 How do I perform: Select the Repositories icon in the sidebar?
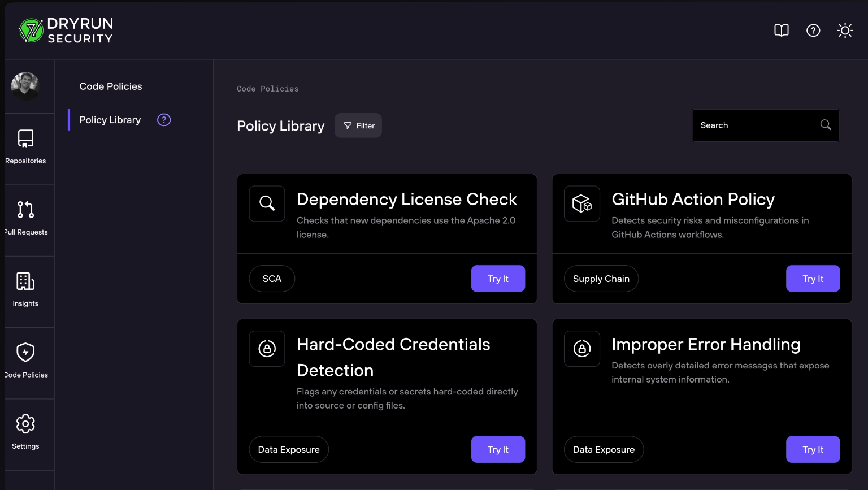point(25,140)
